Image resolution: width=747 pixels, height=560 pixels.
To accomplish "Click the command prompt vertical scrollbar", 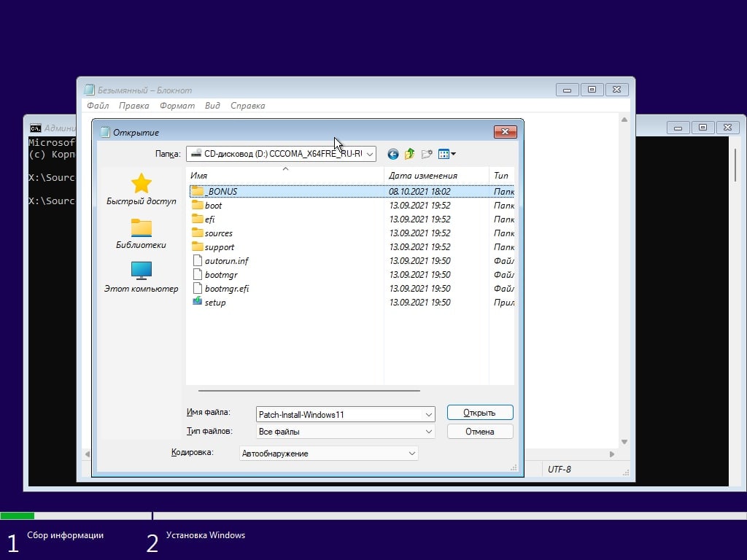I will pos(735,165).
